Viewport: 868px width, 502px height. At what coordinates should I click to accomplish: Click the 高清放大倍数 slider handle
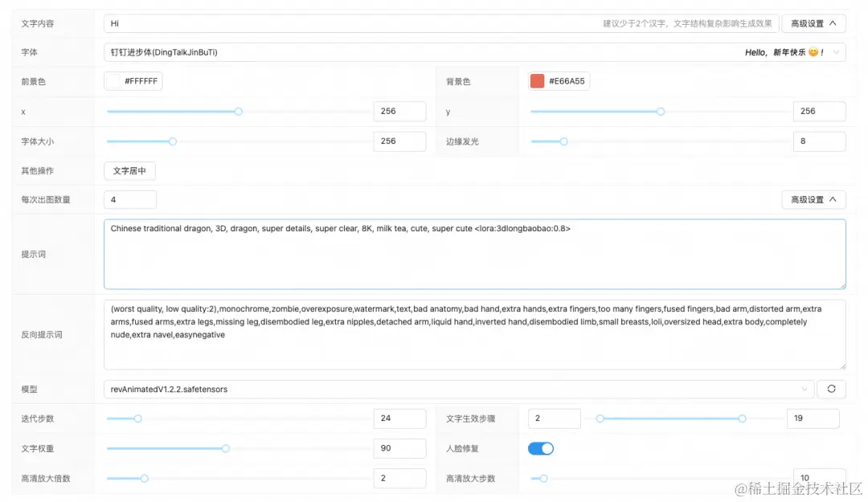pos(144,478)
